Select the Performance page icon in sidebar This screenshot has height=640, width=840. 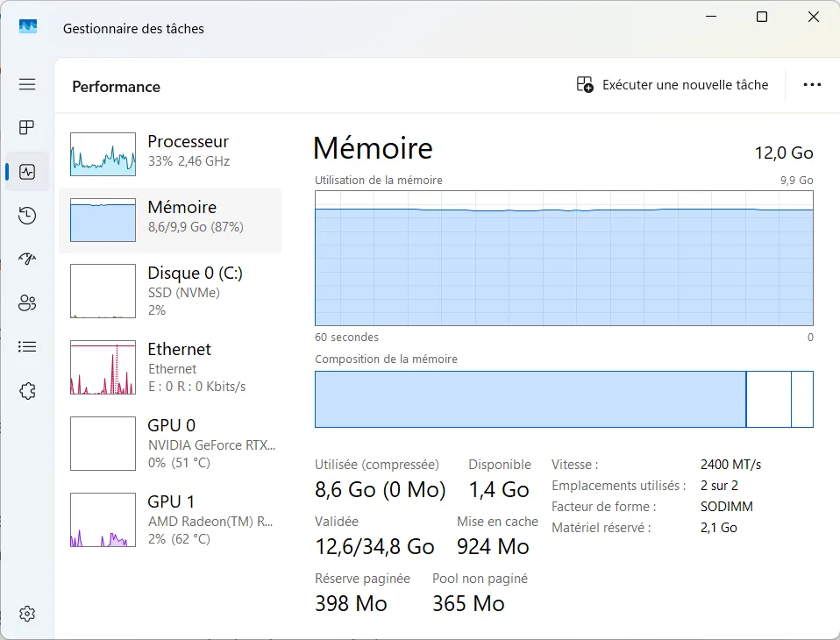point(27,172)
